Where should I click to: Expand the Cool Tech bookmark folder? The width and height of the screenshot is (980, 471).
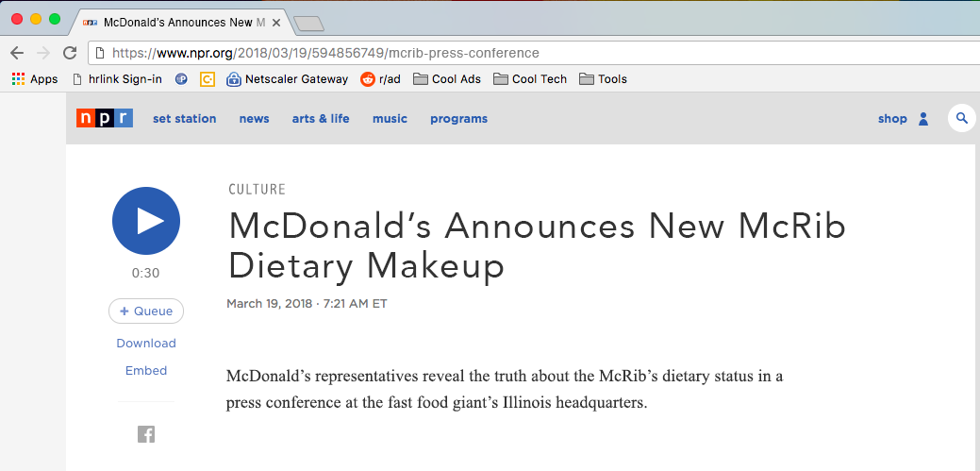pos(530,78)
